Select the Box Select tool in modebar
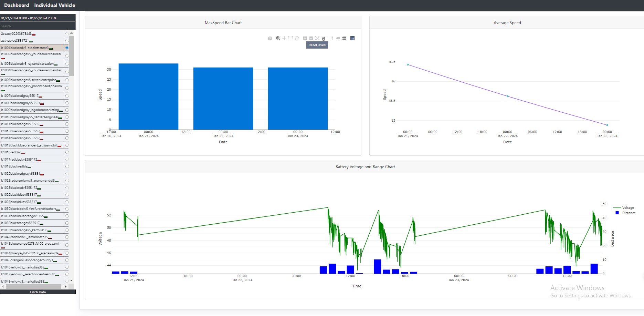The width and height of the screenshot is (644, 316). (x=291, y=38)
